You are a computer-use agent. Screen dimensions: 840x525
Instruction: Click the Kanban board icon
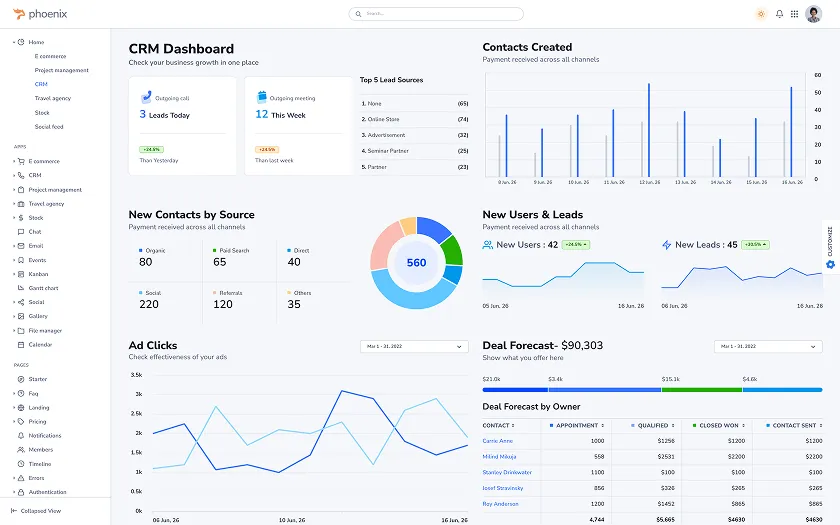[21, 274]
